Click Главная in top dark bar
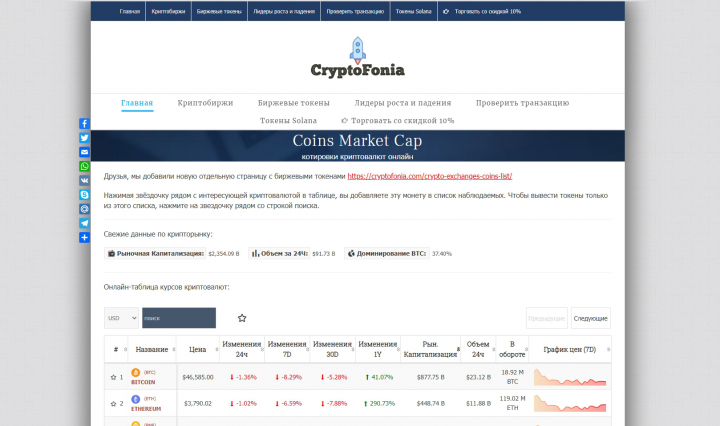The height and width of the screenshot is (426, 720). (x=129, y=11)
